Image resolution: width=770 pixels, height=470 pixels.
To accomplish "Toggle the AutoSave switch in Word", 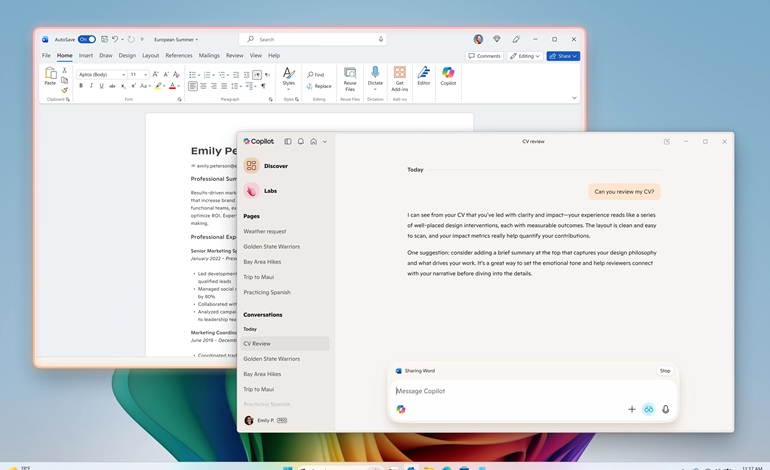I will pos(87,39).
